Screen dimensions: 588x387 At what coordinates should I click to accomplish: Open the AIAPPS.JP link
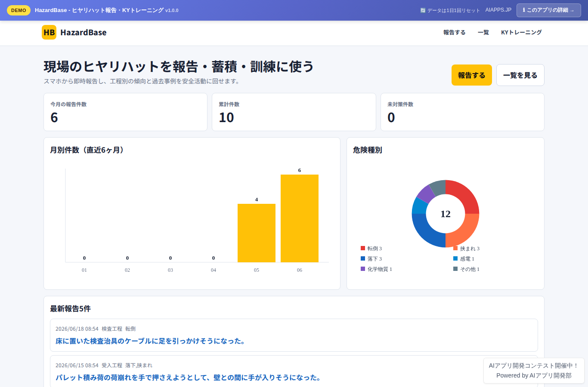coord(498,10)
